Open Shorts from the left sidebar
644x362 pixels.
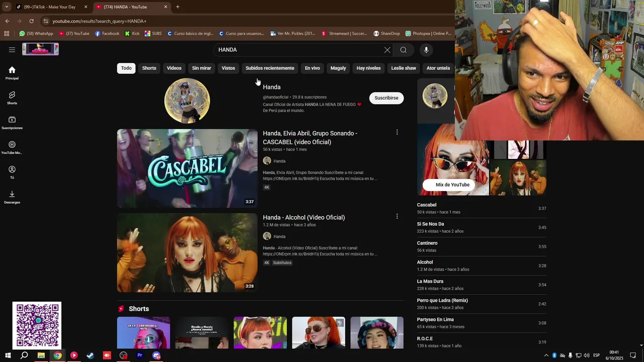coord(12,98)
